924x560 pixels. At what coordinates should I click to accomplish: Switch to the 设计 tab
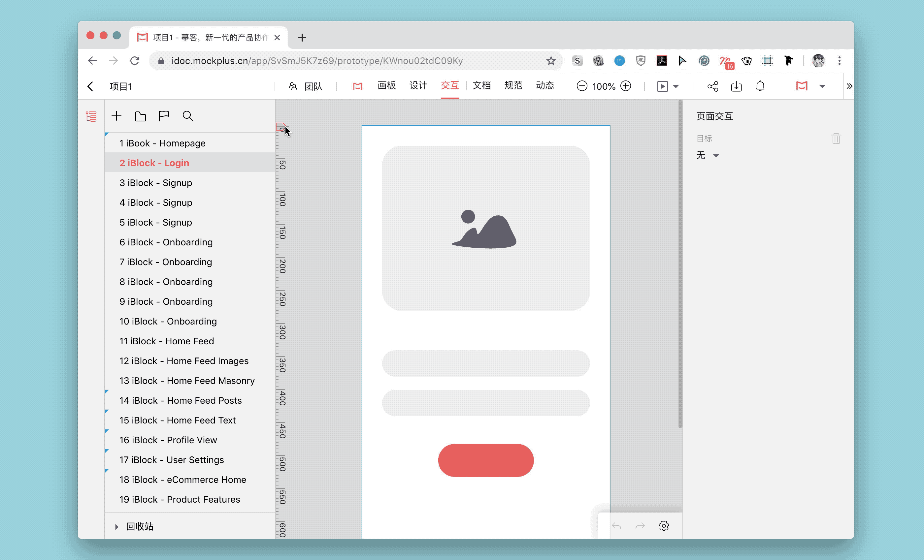point(418,86)
